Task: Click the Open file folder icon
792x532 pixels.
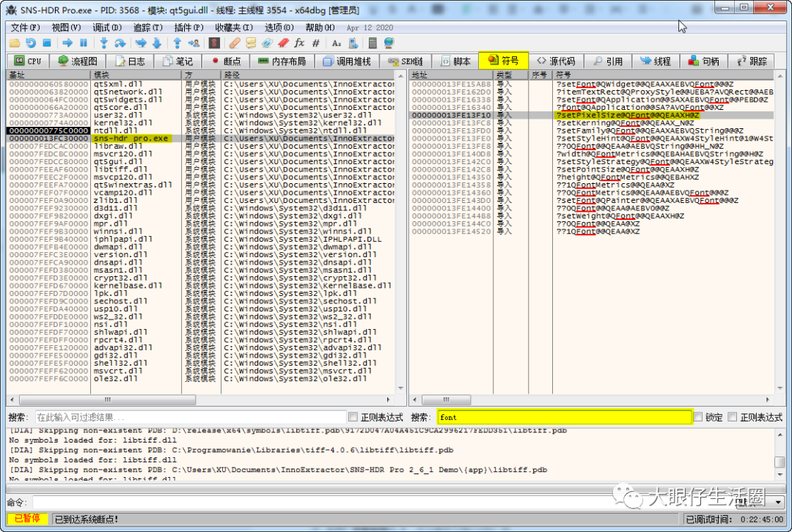Action: tap(15, 43)
